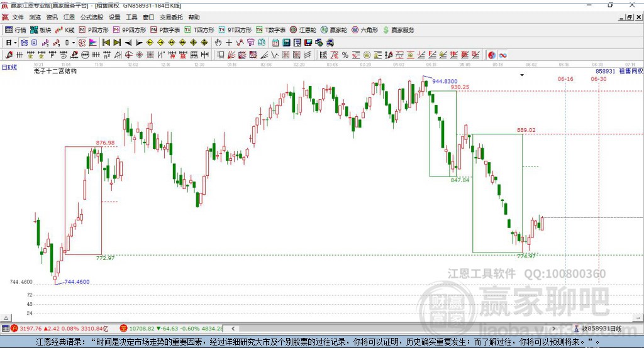Open the 工具 menu
The image size is (644, 348).
pyautogui.click(x=131, y=17)
